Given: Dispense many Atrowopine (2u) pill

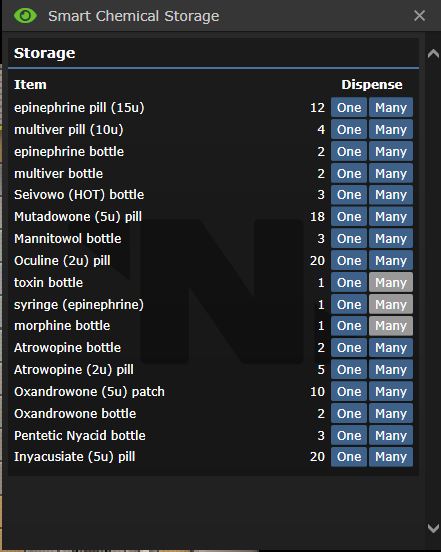Looking at the screenshot, I should 391,370.
